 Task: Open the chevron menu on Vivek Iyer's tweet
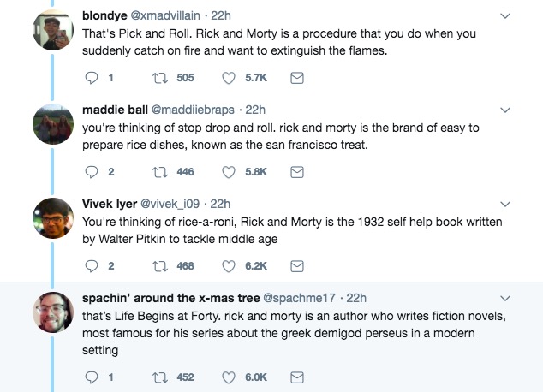(x=505, y=204)
